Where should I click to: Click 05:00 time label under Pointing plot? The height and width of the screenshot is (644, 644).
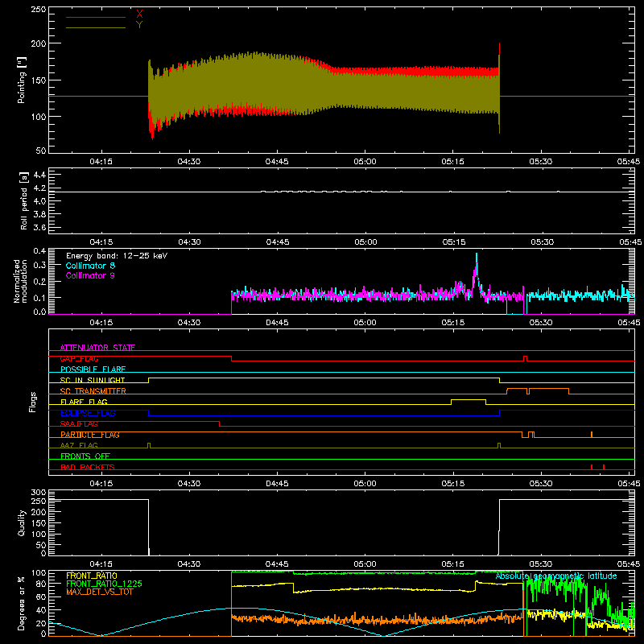tap(365, 162)
